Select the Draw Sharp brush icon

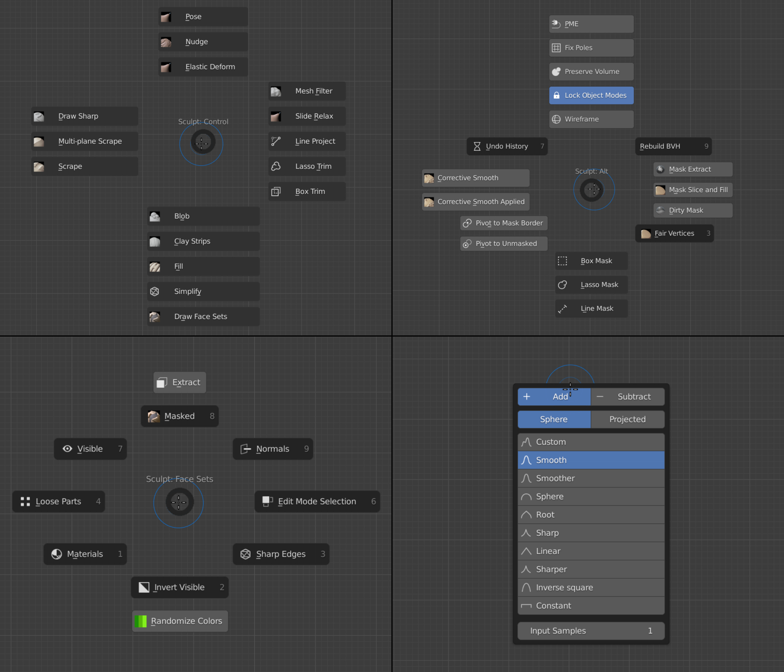click(x=39, y=116)
